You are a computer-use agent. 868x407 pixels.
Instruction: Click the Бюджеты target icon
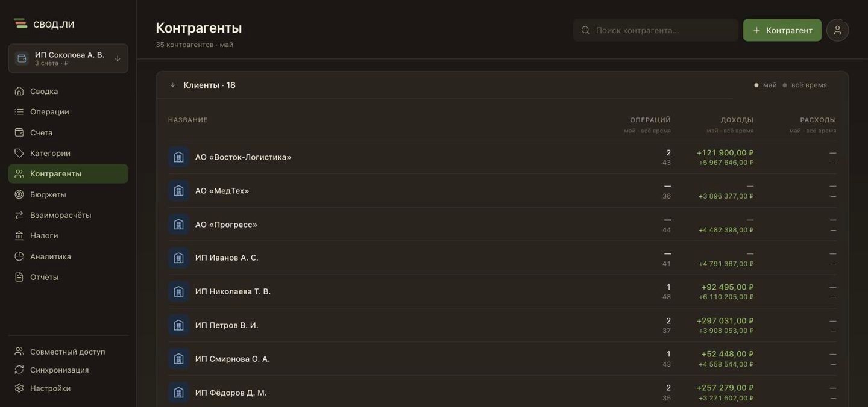click(x=19, y=194)
